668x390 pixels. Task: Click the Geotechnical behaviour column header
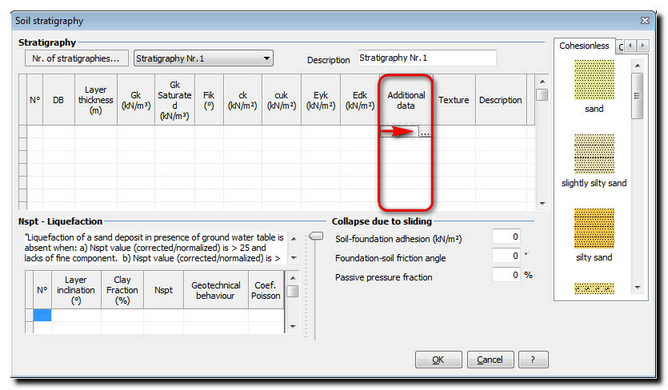(x=216, y=290)
